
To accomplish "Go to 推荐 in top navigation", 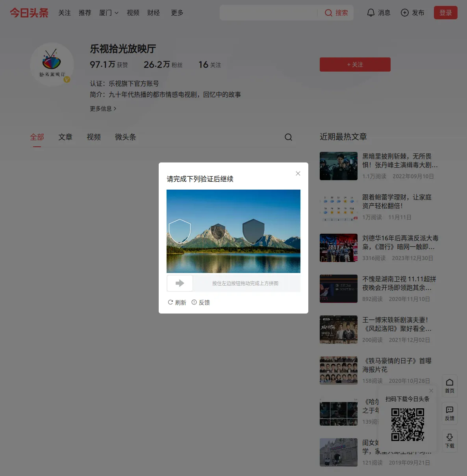I will (x=85, y=13).
